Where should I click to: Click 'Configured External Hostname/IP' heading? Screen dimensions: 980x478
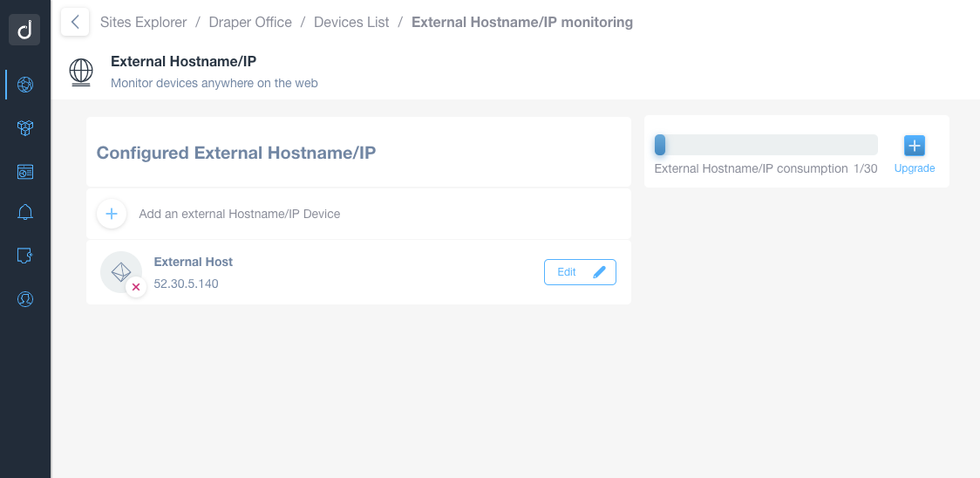[236, 153]
